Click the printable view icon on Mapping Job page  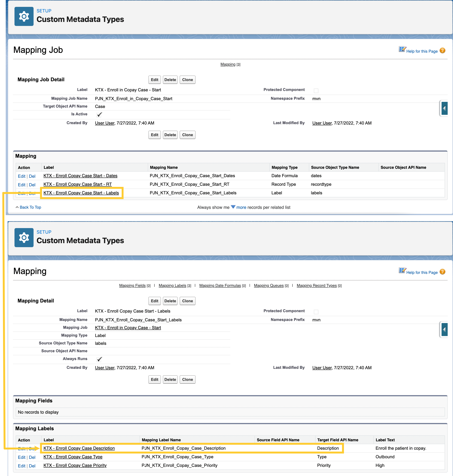(x=402, y=49)
